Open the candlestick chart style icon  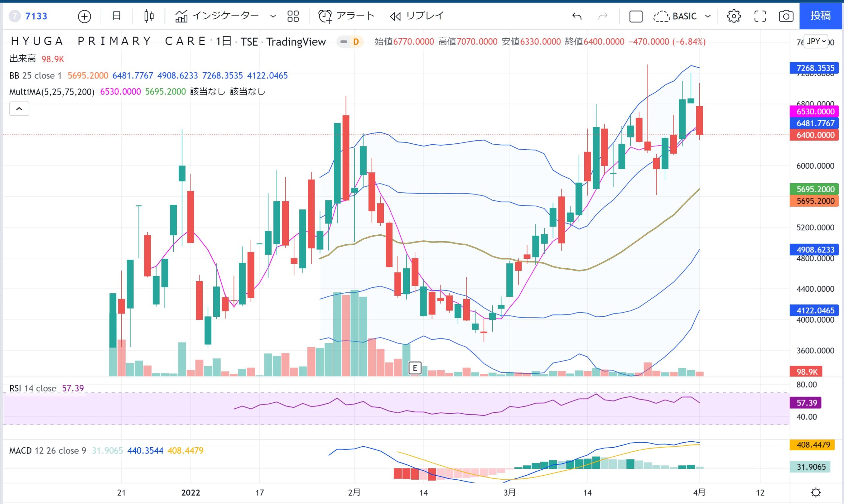(149, 16)
